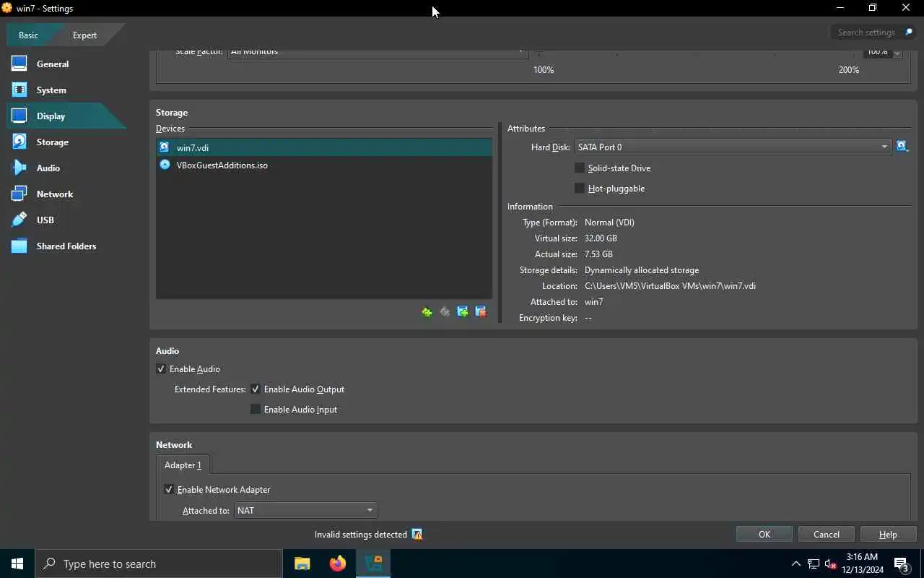Click the Normal (VDI) type value
The image size is (924, 578).
tap(609, 223)
